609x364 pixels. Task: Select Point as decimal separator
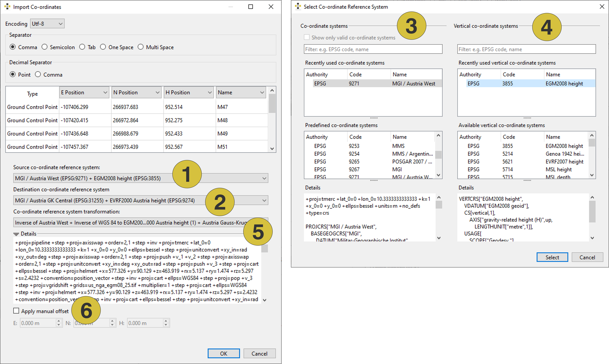click(13, 74)
